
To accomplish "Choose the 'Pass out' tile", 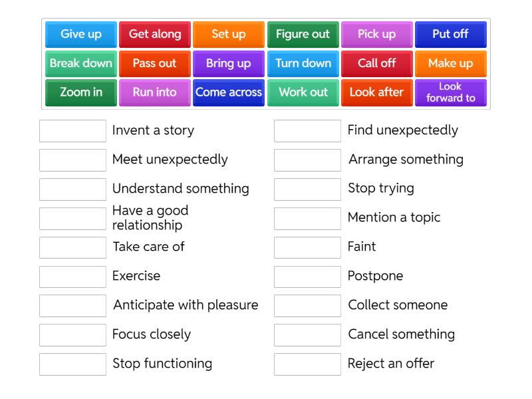I will [154, 63].
